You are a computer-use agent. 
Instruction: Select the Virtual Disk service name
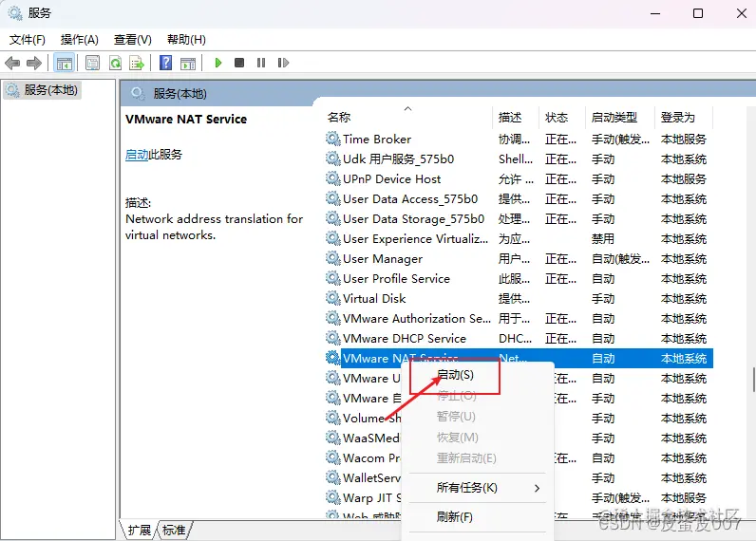coord(374,299)
